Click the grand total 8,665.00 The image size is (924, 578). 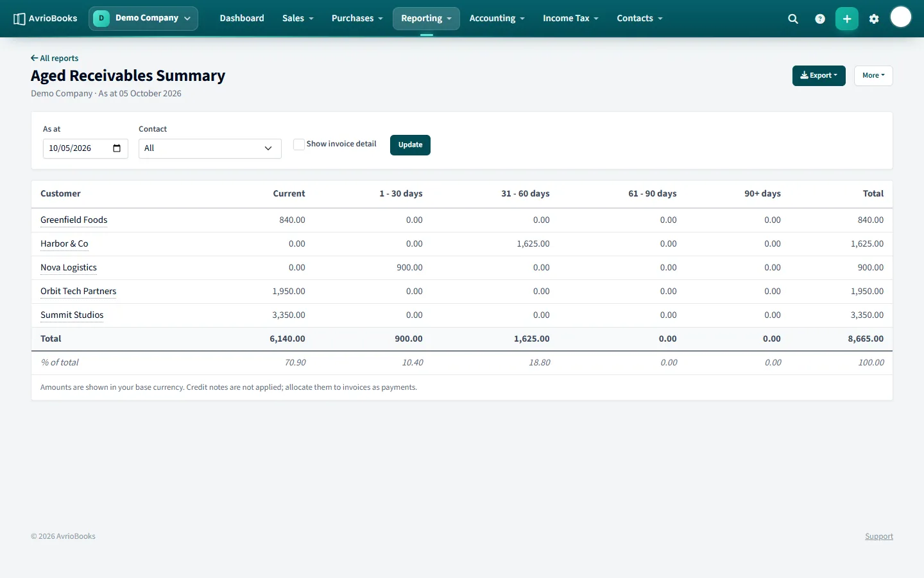pos(866,339)
